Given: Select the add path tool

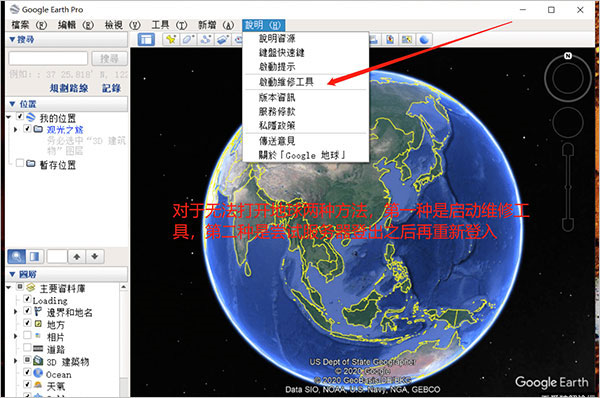Looking at the screenshot, I should [x=206, y=39].
